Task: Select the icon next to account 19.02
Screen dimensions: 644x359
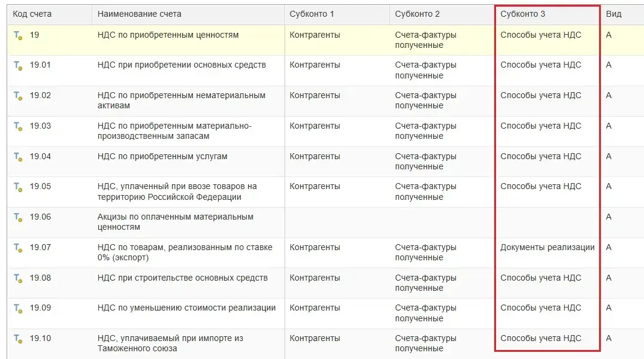Action: coord(18,96)
